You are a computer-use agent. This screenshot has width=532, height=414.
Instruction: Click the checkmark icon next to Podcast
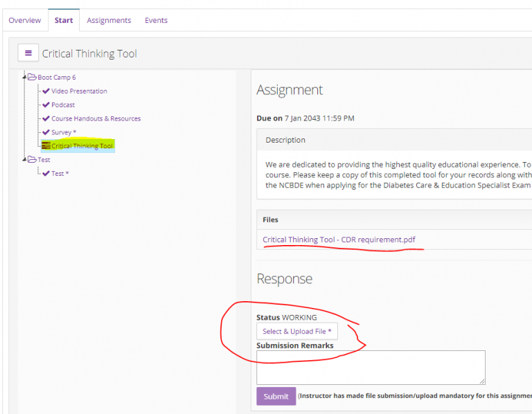coord(46,105)
